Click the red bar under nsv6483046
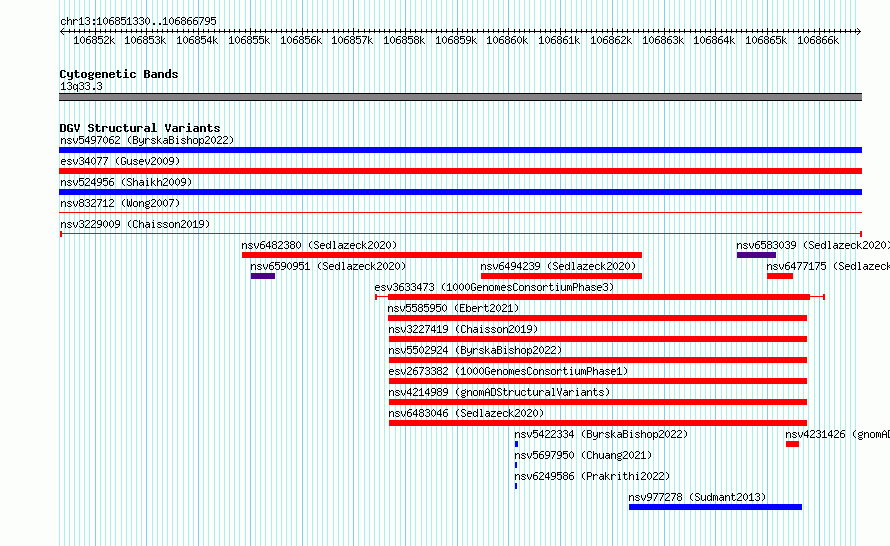Image resolution: width=890 pixels, height=546 pixels. [x=598, y=423]
